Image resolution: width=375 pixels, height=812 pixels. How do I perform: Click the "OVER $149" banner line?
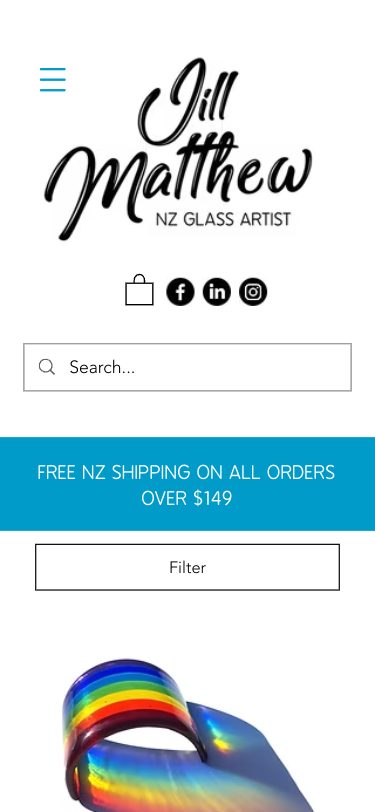coord(187,498)
